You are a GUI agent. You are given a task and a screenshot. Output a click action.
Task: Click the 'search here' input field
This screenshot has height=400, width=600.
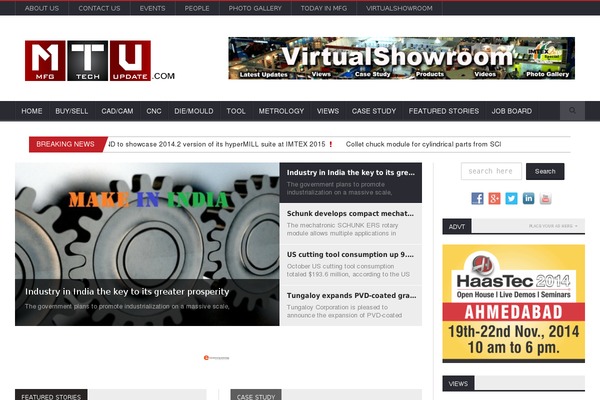pyautogui.click(x=491, y=171)
